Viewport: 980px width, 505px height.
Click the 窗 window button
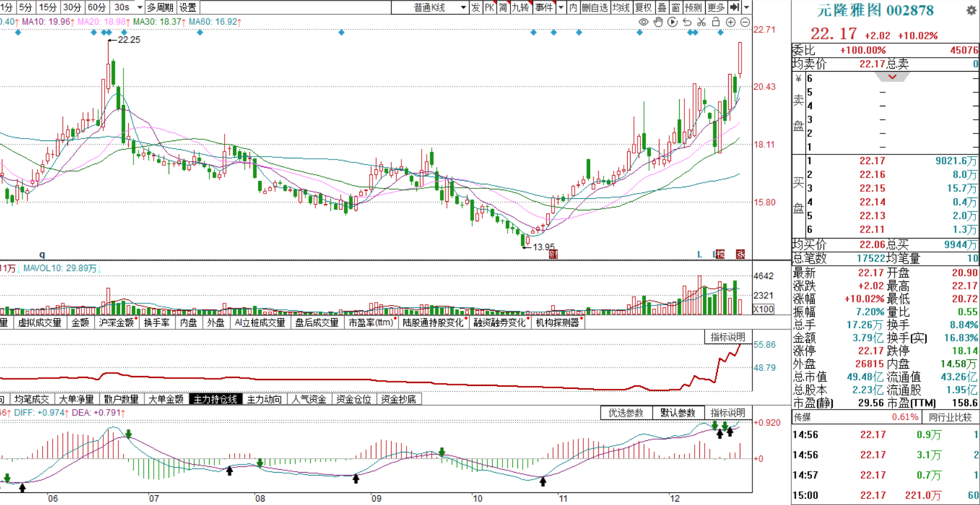676,7
